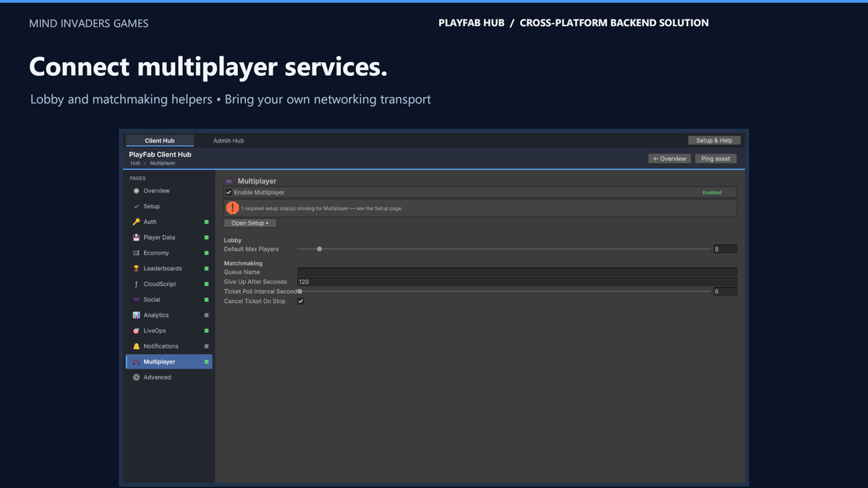Click the Setup checkmark icon

point(136,207)
